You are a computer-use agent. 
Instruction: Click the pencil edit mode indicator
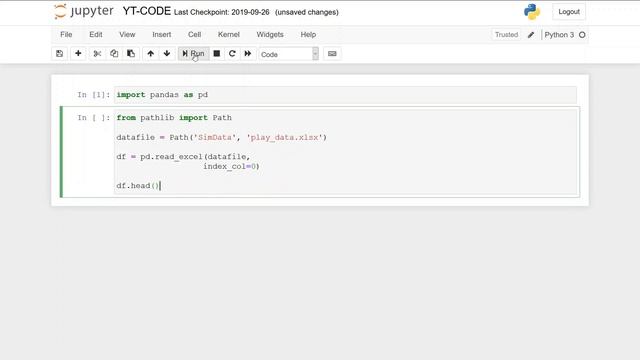pyautogui.click(x=531, y=35)
